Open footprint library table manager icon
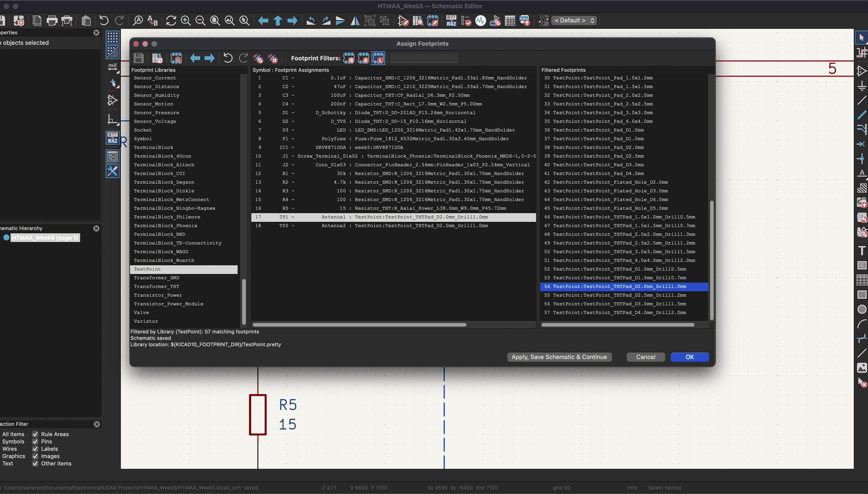The height and width of the screenshot is (494, 868). (157, 58)
